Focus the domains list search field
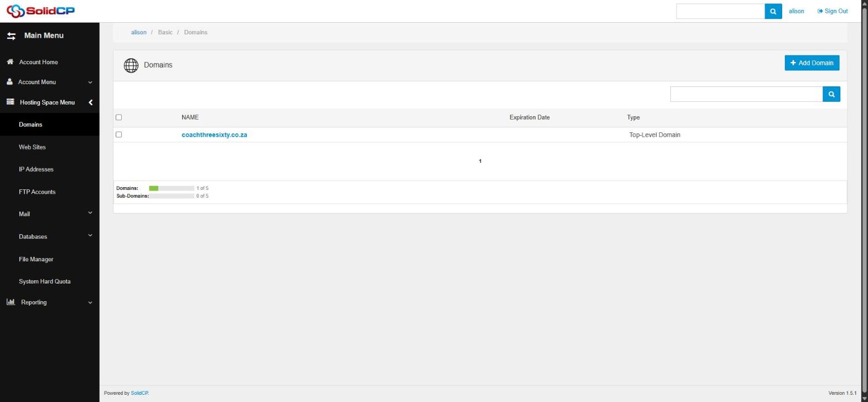868x402 pixels. [x=747, y=94]
